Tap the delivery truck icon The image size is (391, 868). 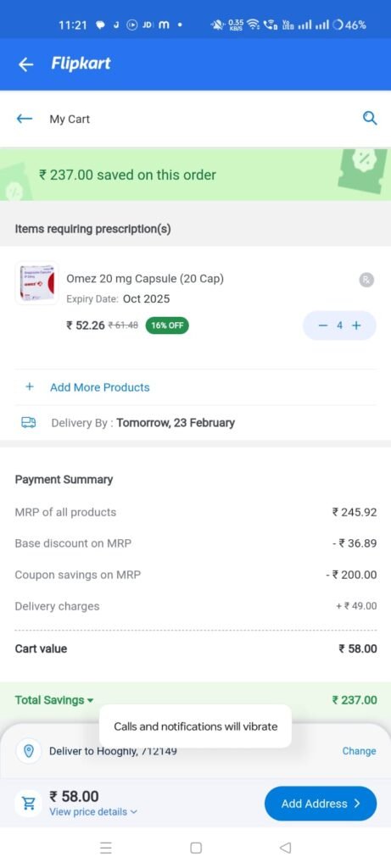[x=28, y=422]
